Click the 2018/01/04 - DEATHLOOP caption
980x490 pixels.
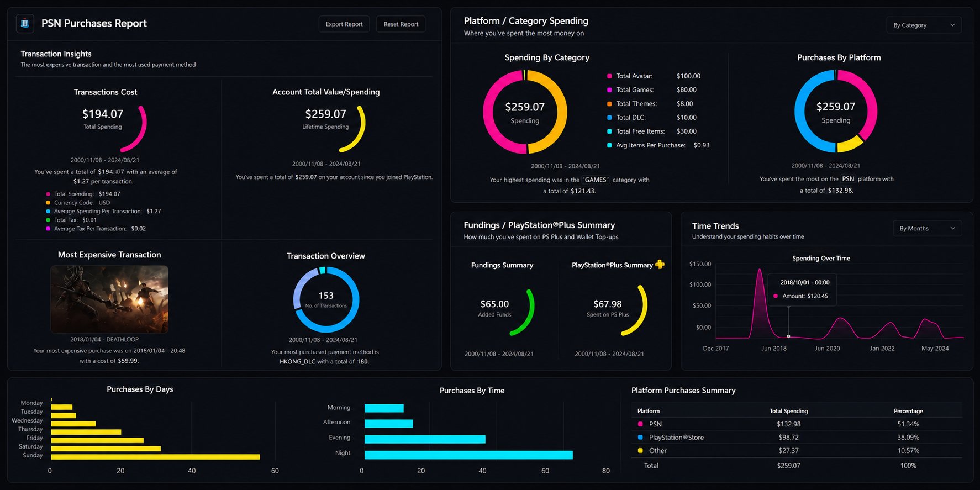(104, 340)
